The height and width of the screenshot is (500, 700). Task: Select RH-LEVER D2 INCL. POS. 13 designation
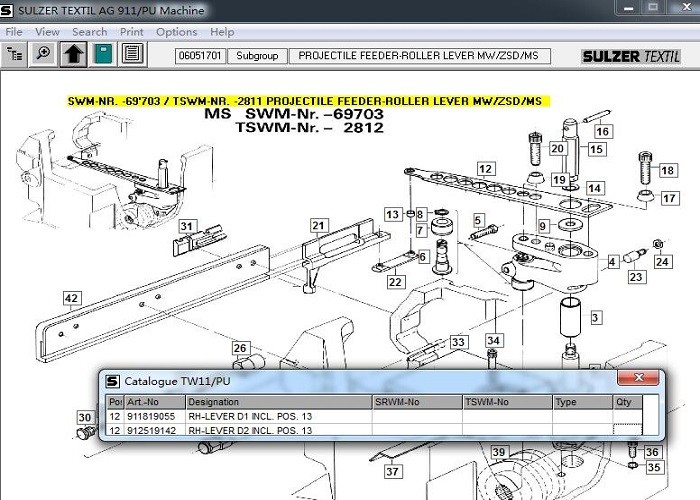[250, 430]
